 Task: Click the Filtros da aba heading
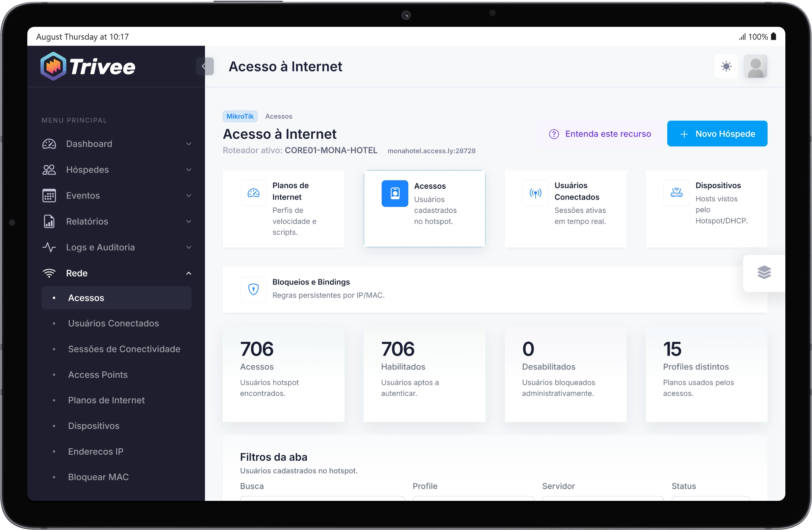click(274, 457)
